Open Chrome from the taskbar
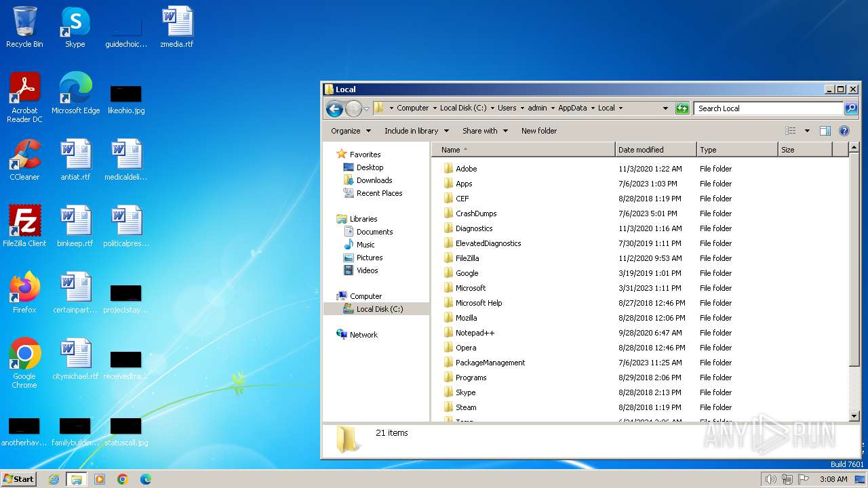This screenshot has height=488, width=868. pyautogui.click(x=123, y=479)
